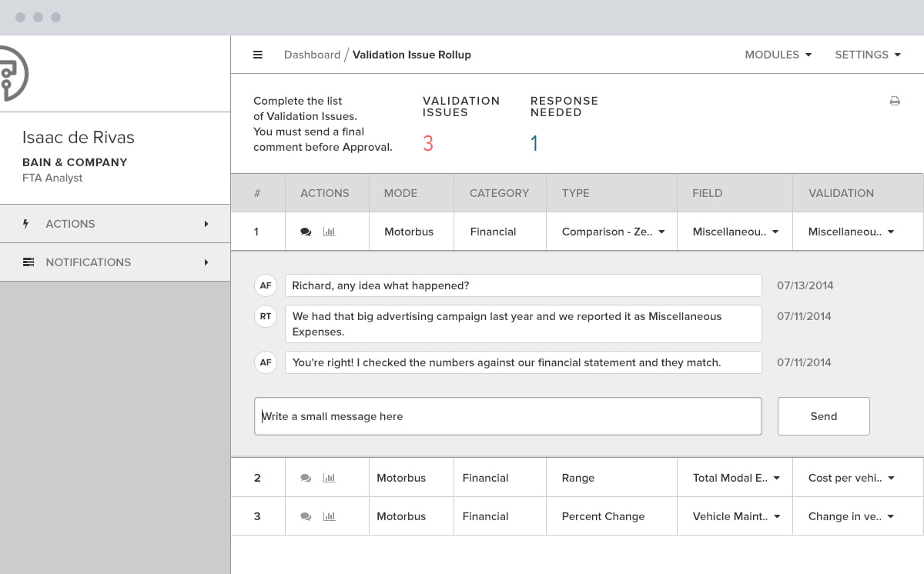The height and width of the screenshot is (574, 924).
Task: Expand row 1 'Miscellaneou..' field dropdown
Action: pos(735,232)
